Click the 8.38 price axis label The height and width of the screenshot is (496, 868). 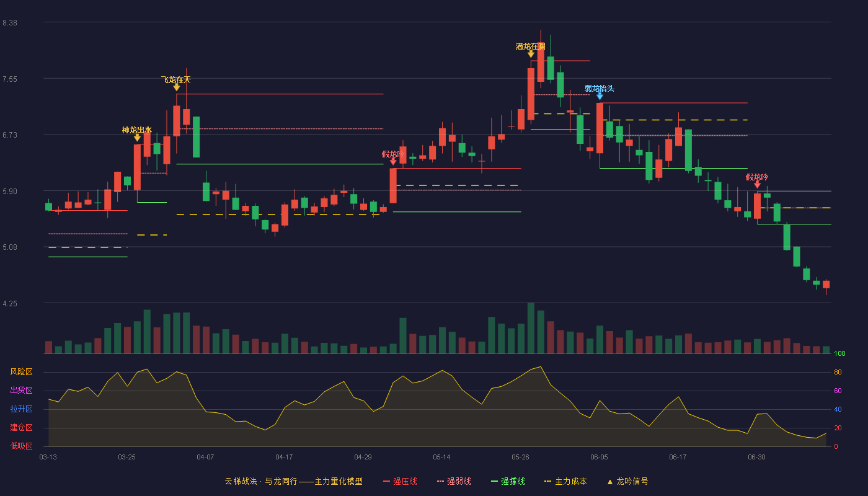pyautogui.click(x=10, y=23)
